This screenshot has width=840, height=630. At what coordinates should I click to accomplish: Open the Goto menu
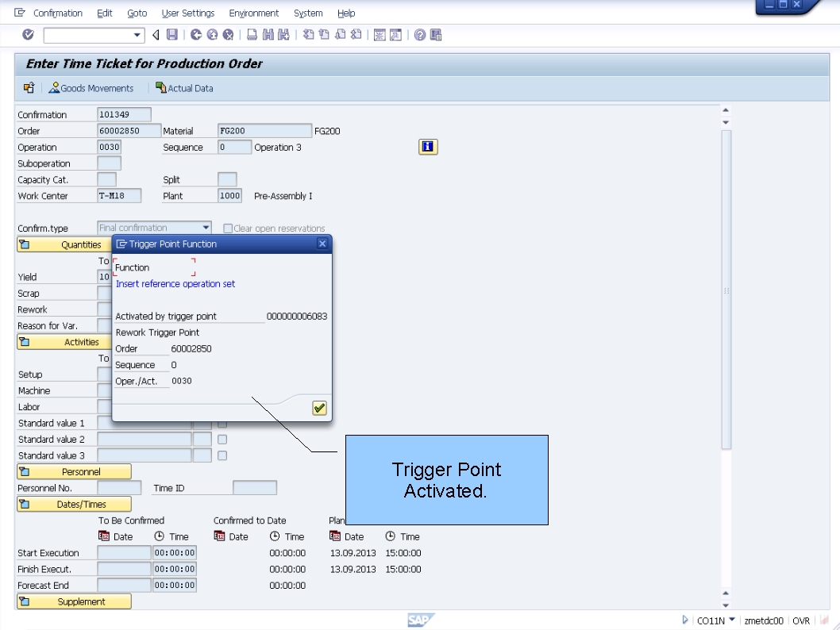click(x=137, y=13)
